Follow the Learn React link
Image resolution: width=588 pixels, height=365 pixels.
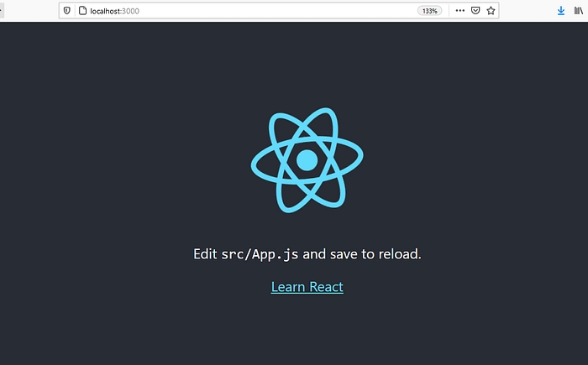(x=307, y=287)
